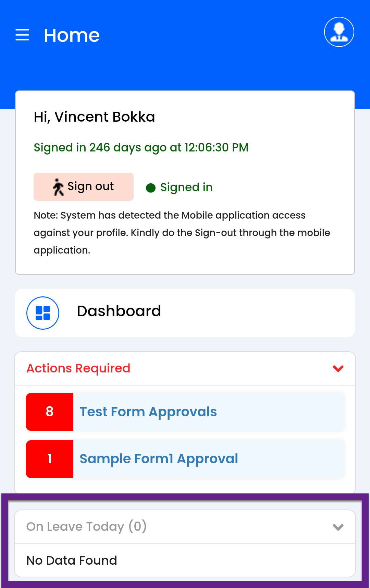This screenshot has width=370, height=588.
Task: Click the Actions Required section header
Action: [78, 368]
